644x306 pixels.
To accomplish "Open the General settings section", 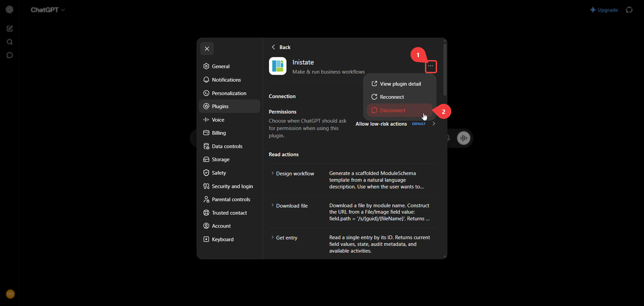I will (229, 67).
